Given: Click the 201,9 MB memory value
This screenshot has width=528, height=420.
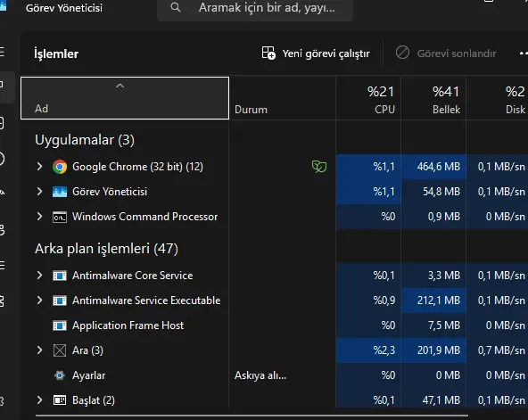Looking at the screenshot, I should 439,350.
